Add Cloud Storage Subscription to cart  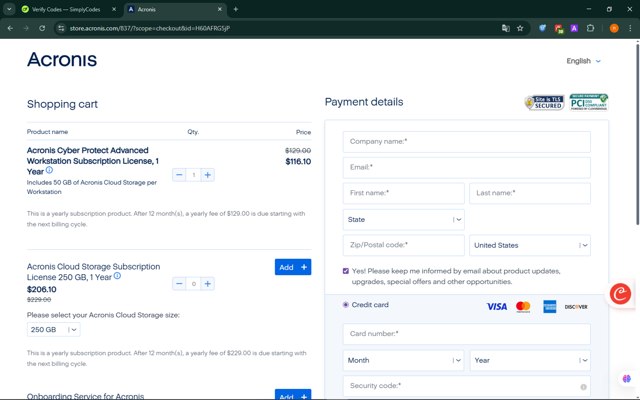(x=293, y=267)
